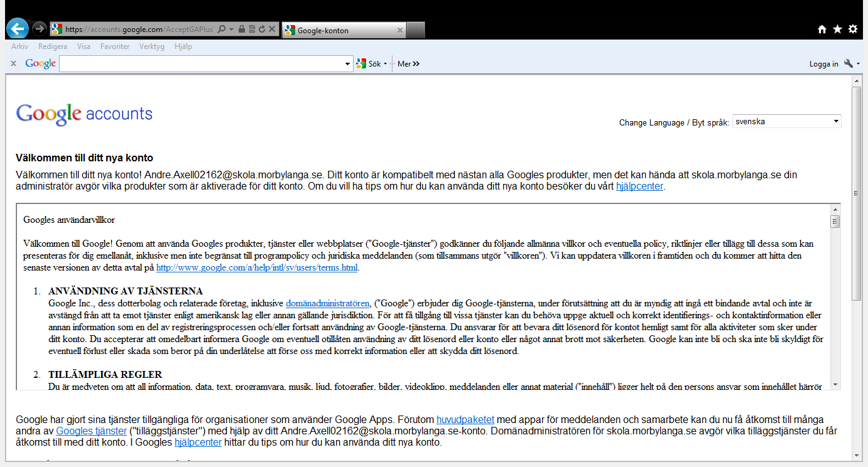Open the Favoriter menu

115,46
